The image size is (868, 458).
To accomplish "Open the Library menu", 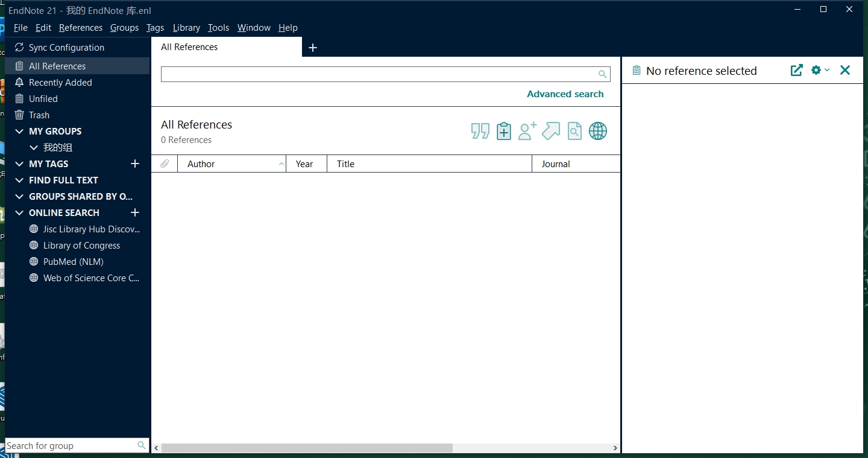I will click(x=186, y=28).
